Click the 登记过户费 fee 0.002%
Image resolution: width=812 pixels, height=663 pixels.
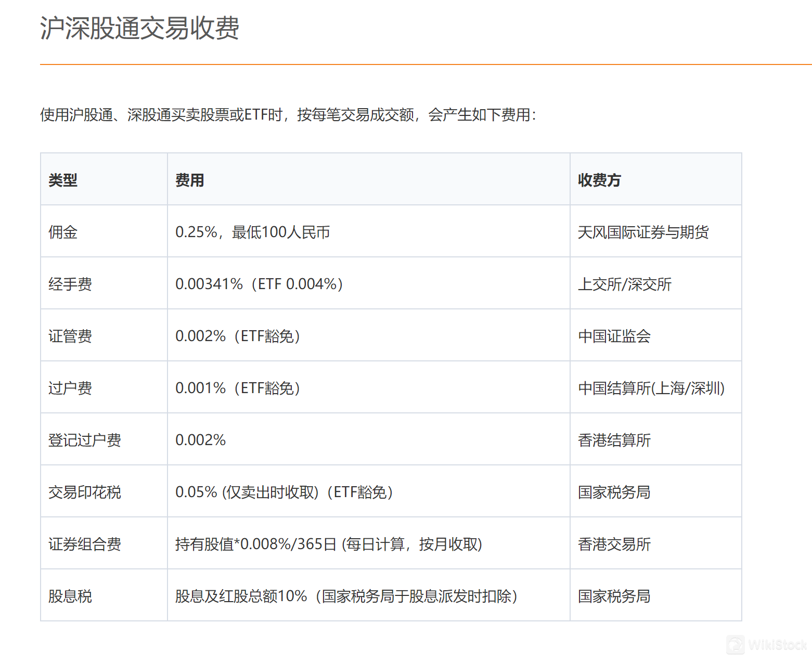point(201,440)
